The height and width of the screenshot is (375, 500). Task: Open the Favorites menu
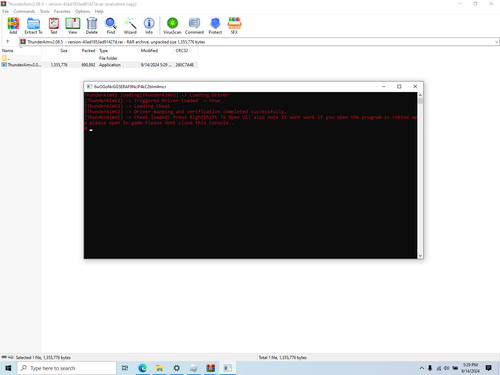click(x=62, y=11)
